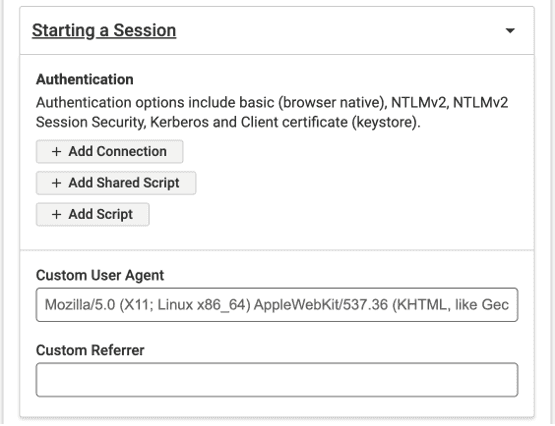Image resolution: width=555 pixels, height=426 pixels.
Task: Click the word Kerberos in the description
Action: click(179, 122)
